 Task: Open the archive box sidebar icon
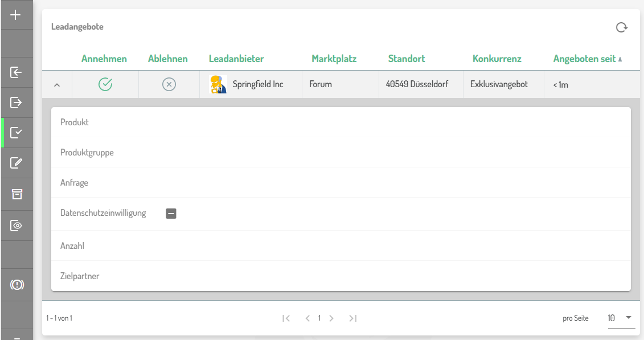pyautogui.click(x=16, y=194)
